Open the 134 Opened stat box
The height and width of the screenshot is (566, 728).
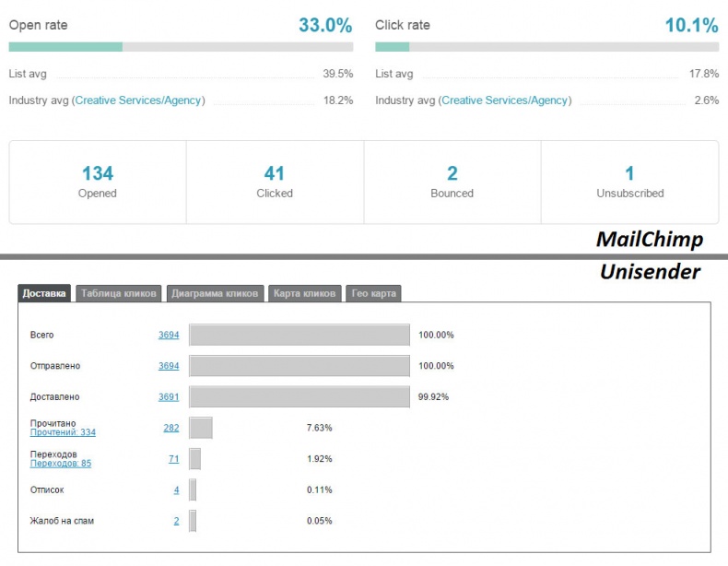pyautogui.click(x=98, y=182)
